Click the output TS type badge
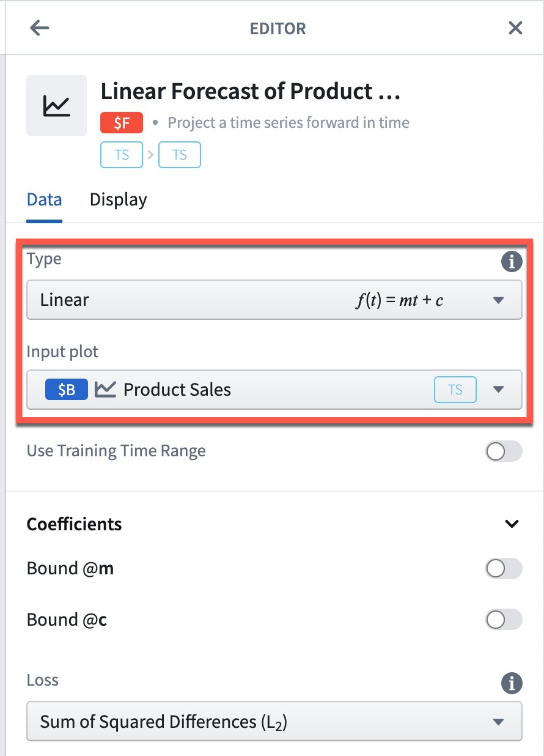This screenshot has width=544, height=756. click(180, 155)
